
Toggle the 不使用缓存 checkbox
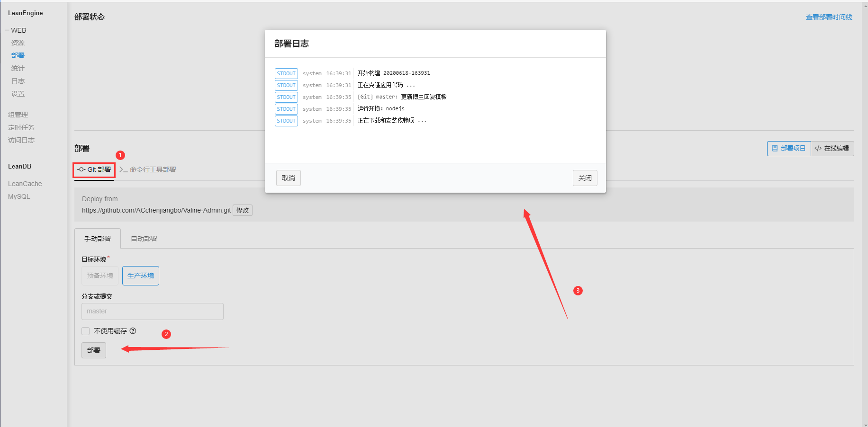click(86, 331)
